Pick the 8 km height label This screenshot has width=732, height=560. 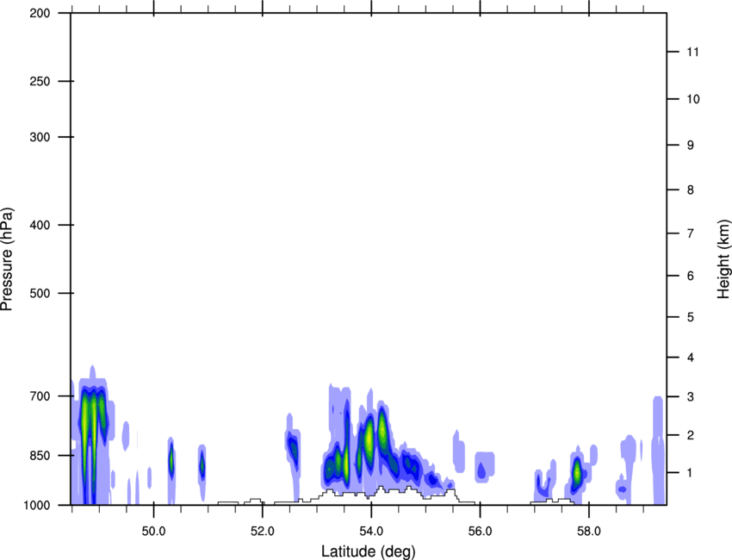click(x=691, y=190)
